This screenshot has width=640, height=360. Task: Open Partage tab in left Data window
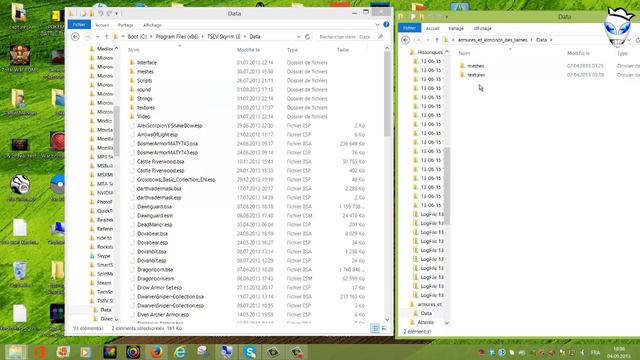125,25
